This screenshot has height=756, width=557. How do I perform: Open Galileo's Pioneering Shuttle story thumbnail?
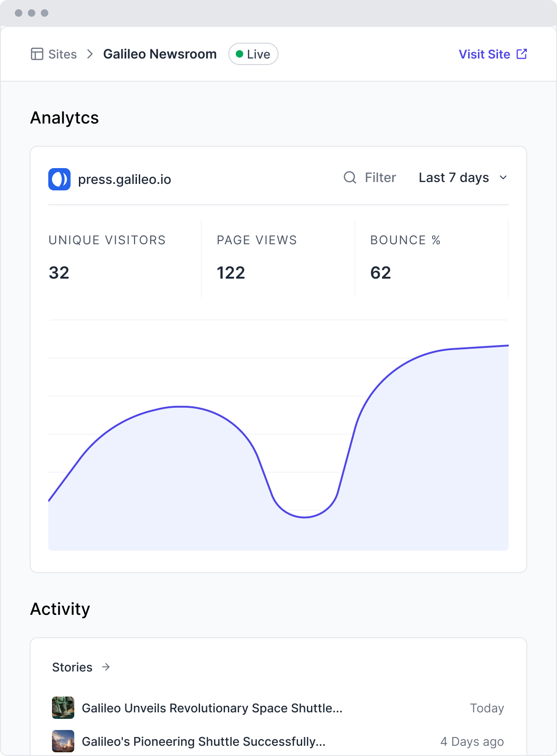click(63, 741)
